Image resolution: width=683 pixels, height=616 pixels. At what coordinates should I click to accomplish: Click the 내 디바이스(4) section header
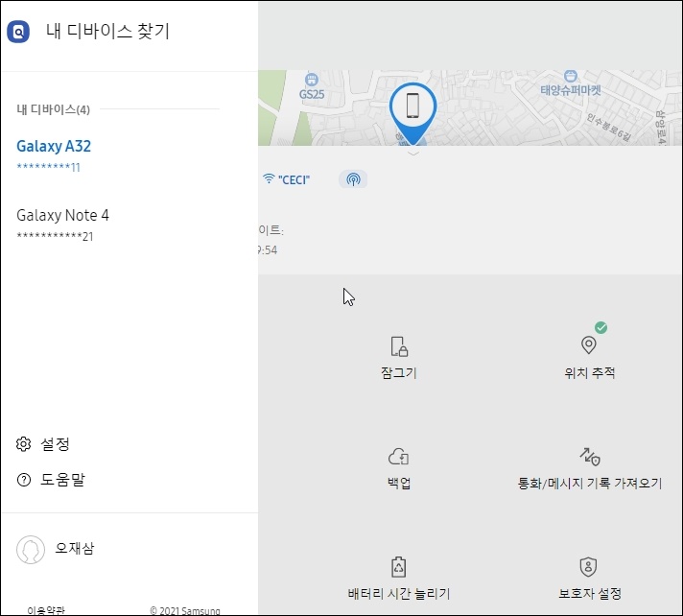[x=53, y=109]
